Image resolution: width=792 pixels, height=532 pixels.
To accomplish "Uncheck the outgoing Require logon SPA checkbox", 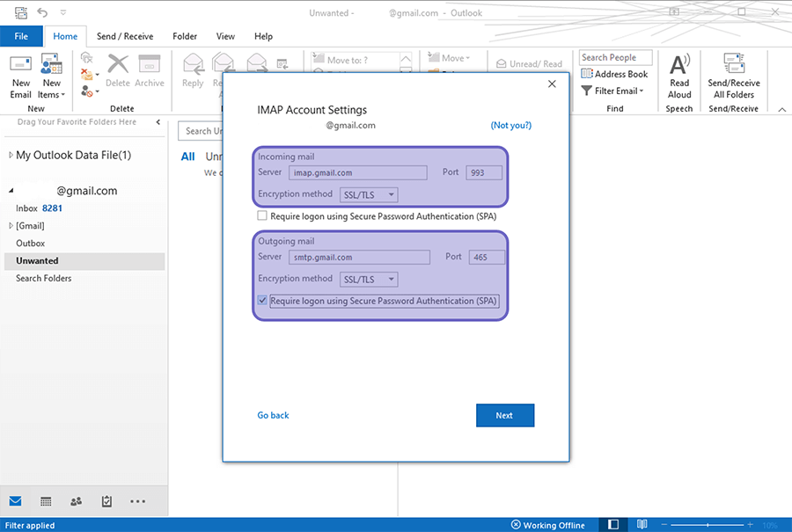I will coord(262,301).
